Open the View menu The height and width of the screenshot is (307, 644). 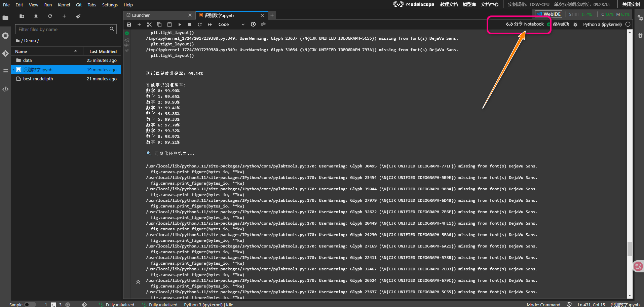coord(34,5)
